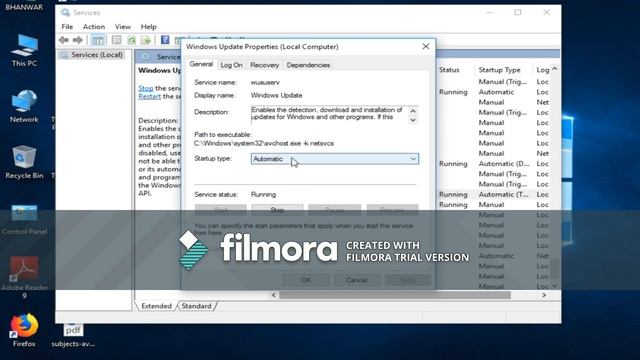Click the Cancel button in Properties dialog
Viewport: 640px width, 360px height.
point(357,280)
